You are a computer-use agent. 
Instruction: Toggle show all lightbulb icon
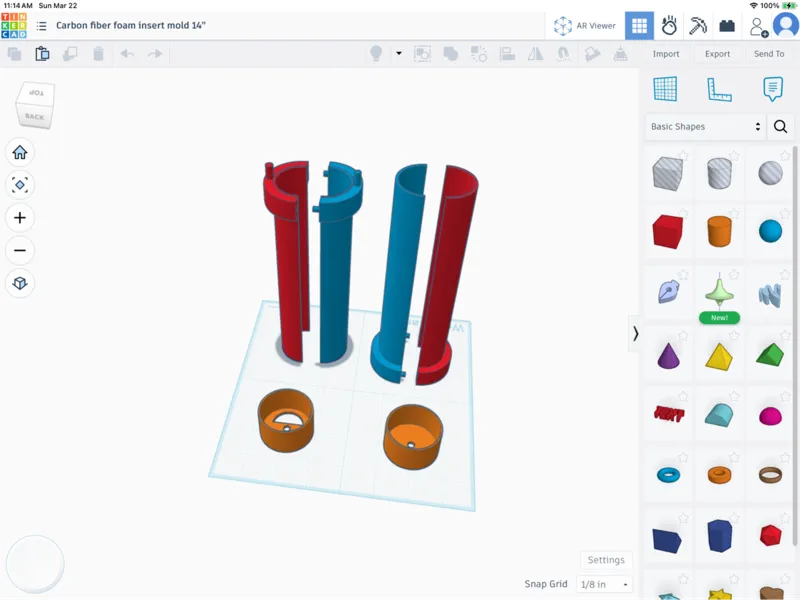click(376, 54)
